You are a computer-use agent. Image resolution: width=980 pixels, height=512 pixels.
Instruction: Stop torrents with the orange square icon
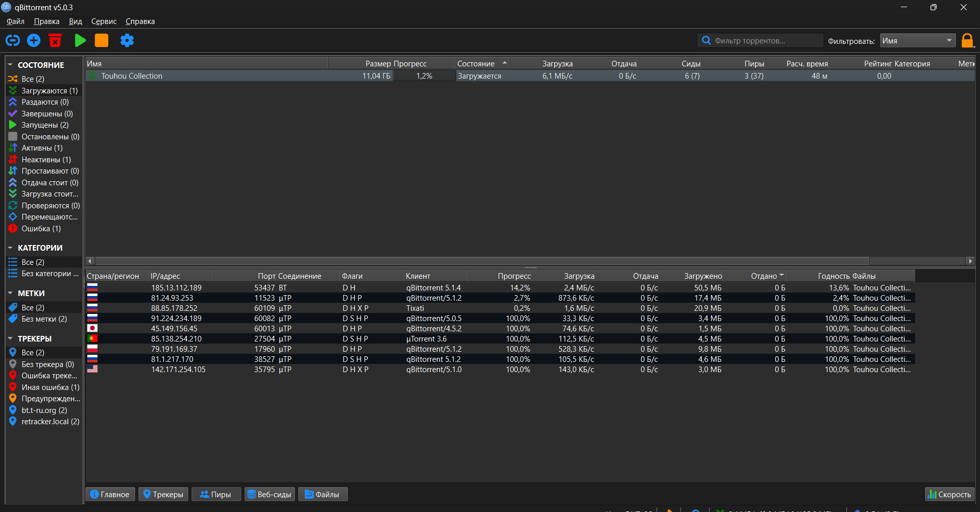pyautogui.click(x=102, y=40)
